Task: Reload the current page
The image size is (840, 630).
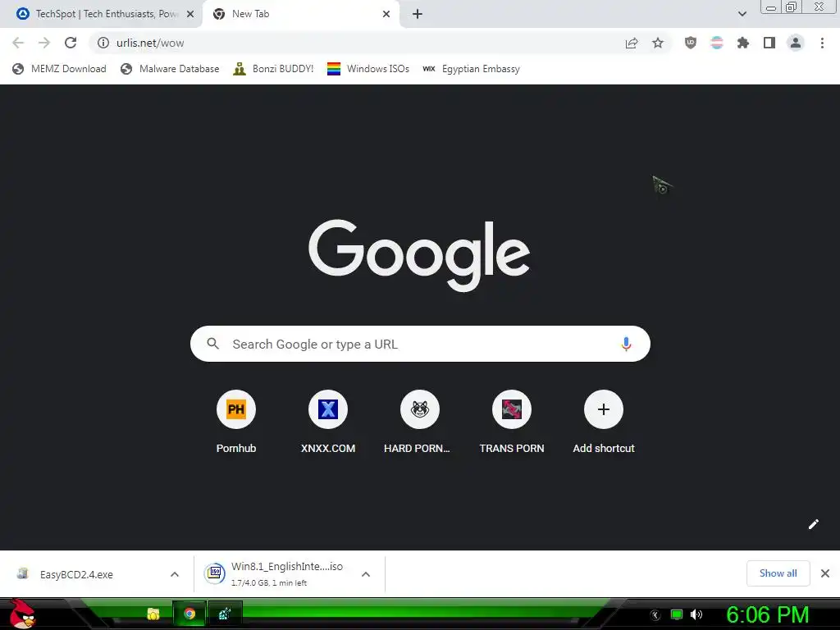Action: (71, 43)
